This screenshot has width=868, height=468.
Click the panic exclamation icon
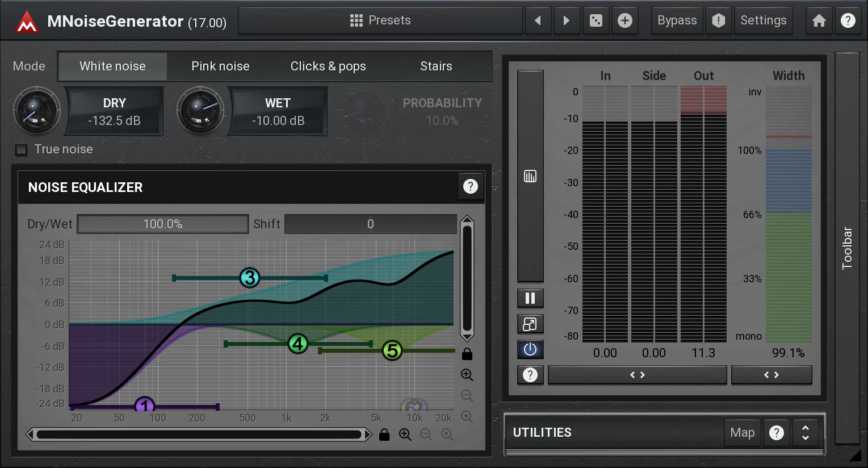click(718, 21)
